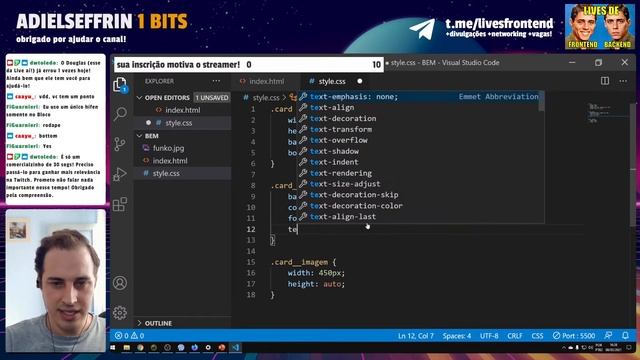This screenshot has width=640, height=360.
Task: Open Explorer panel ellipsis menu
Action: [216, 81]
